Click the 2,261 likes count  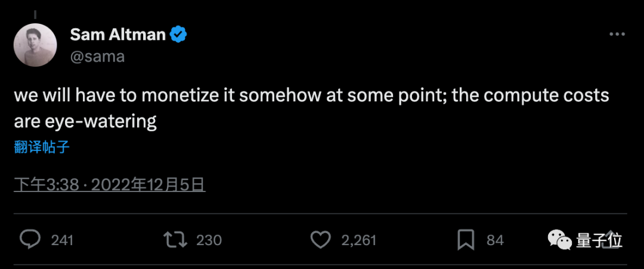(x=358, y=240)
